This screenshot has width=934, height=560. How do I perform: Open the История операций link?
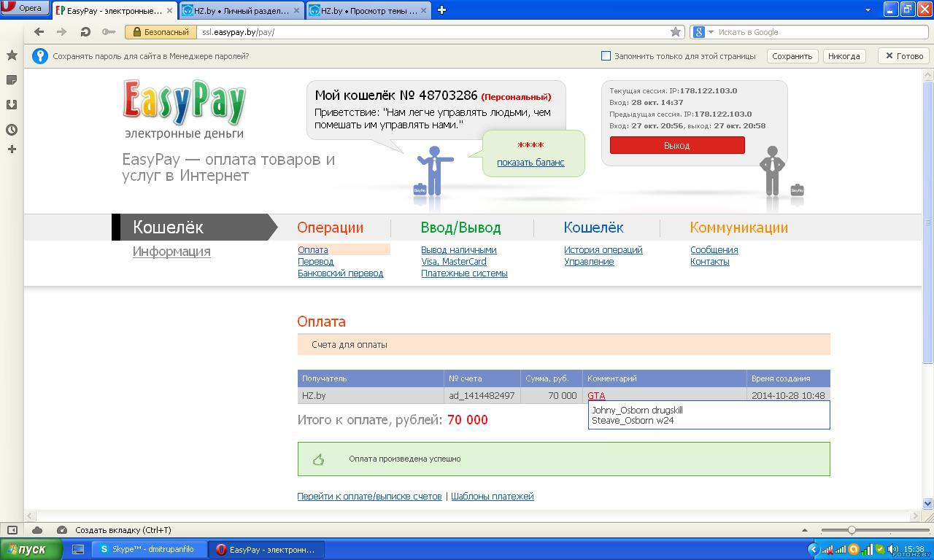point(603,249)
